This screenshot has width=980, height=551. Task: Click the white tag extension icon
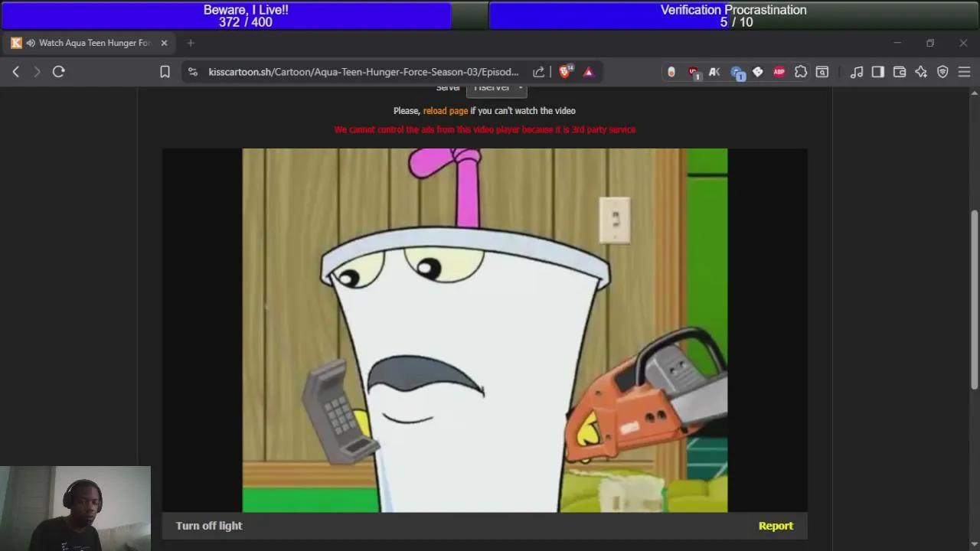758,72
